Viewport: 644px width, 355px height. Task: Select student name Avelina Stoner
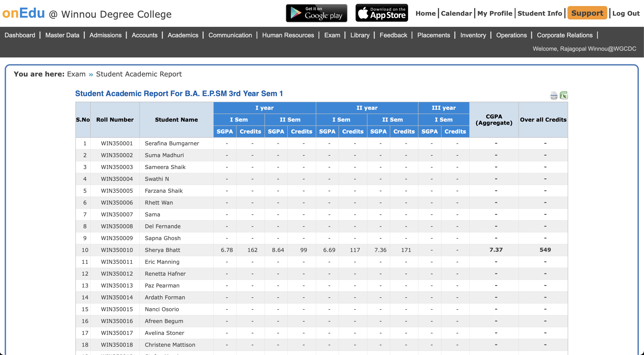pyautogui.click(x=164, y=333)
